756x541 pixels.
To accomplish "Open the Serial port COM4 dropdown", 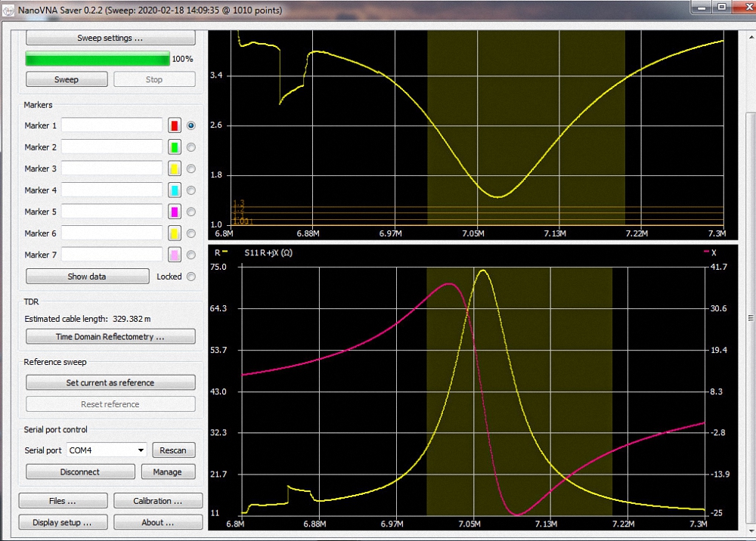I will (106, 450).
